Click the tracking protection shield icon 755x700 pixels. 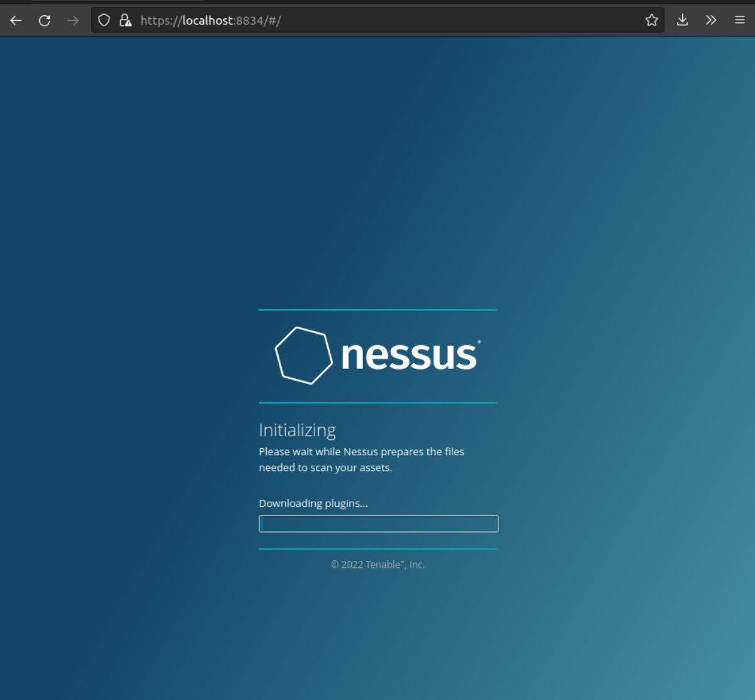[103, 20]
